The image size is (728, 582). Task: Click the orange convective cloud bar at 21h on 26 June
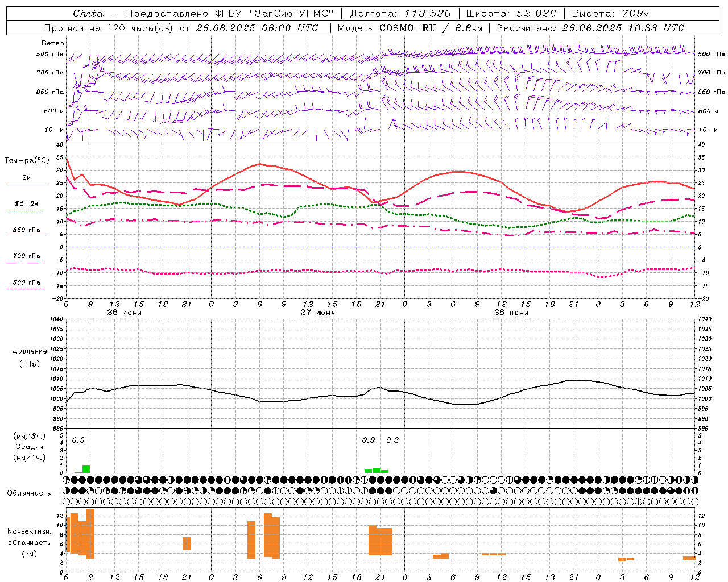click(187, 543)
